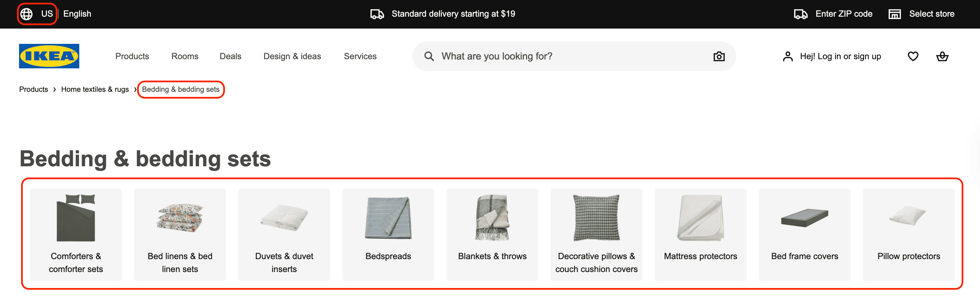Switch language by clicking English

[78, 14]
